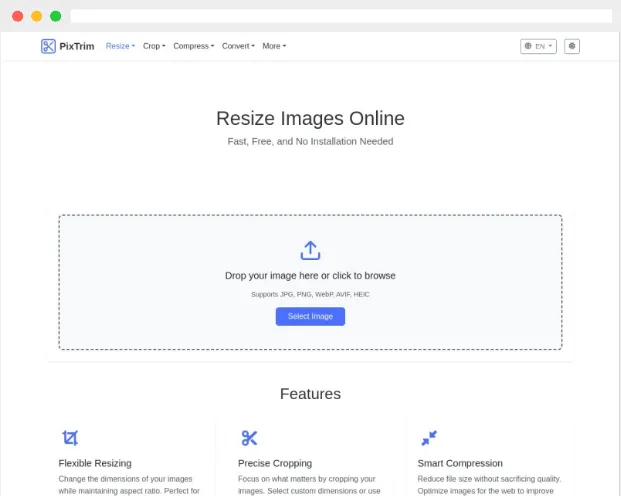Open settings via the gear icon
Image resolution: width=621 pixels, height=496 pixels.
(x=571, y=46)
